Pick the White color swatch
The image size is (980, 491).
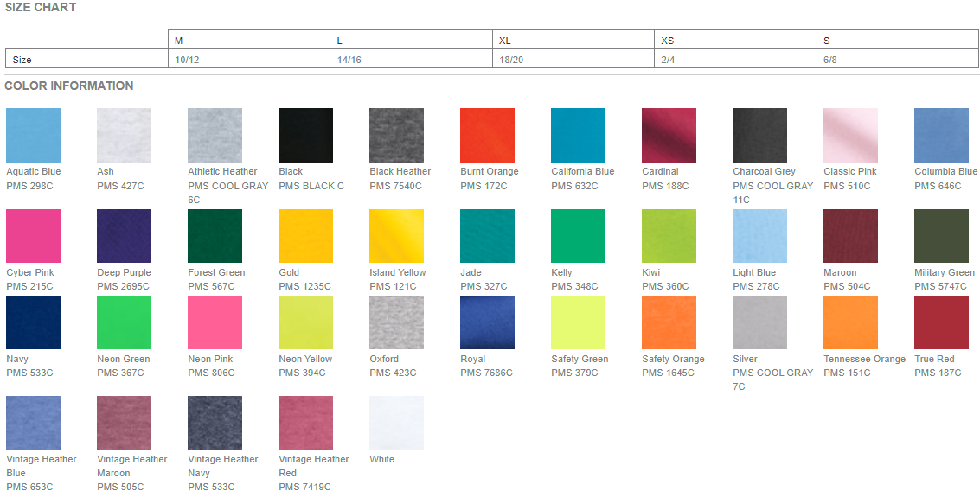[x=396, y=423]
